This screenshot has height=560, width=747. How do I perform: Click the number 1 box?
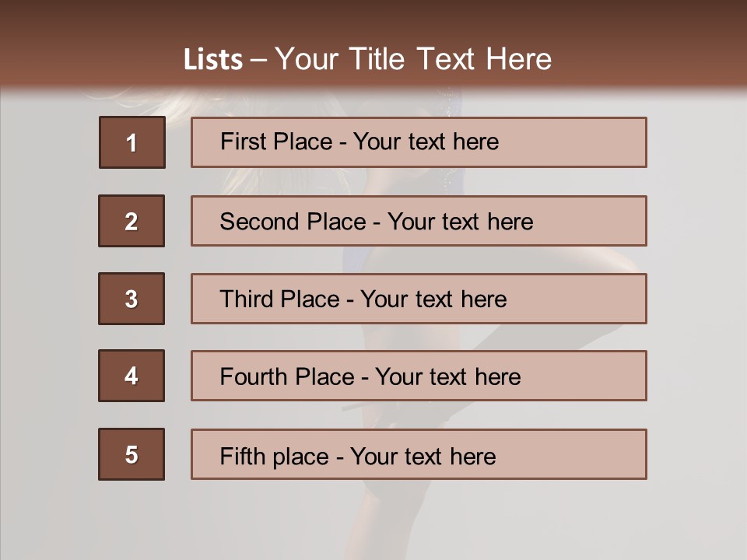tap(132, 142)
